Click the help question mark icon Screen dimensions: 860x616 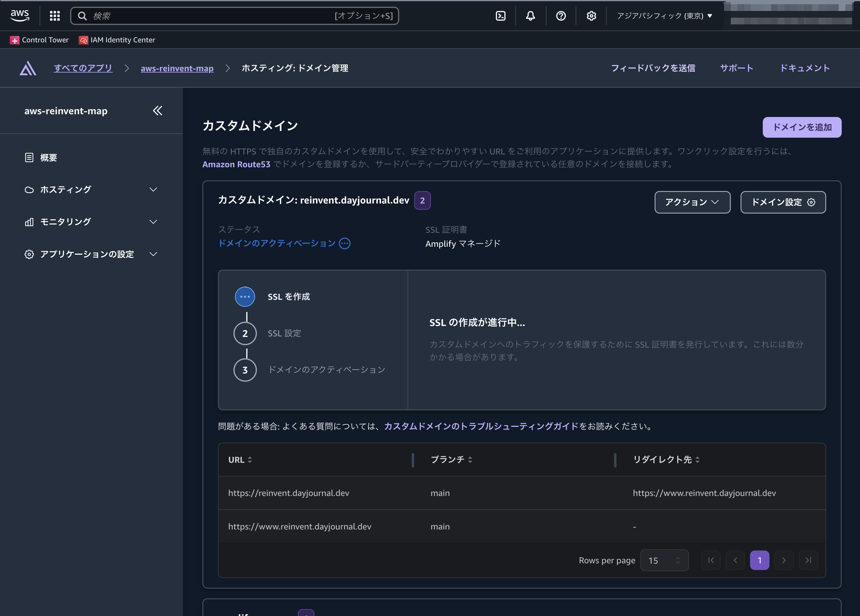(x=561, y=16)
